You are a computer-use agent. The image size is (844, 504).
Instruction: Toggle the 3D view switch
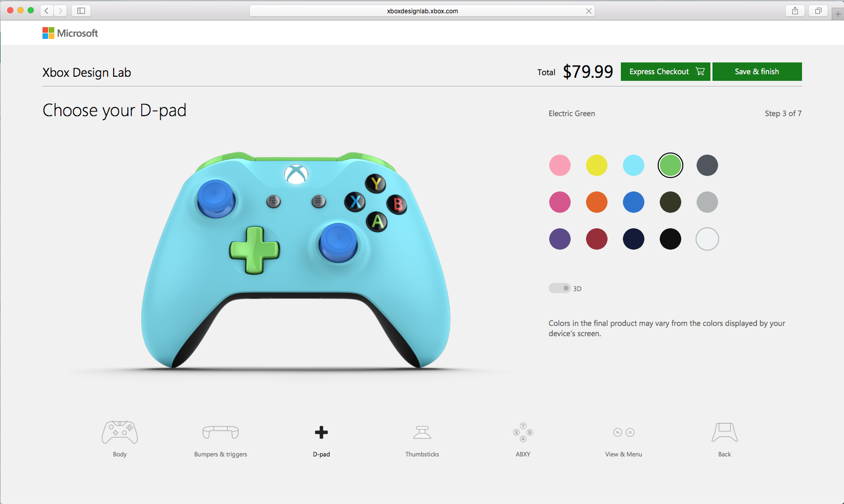click(x=559, y=289)
